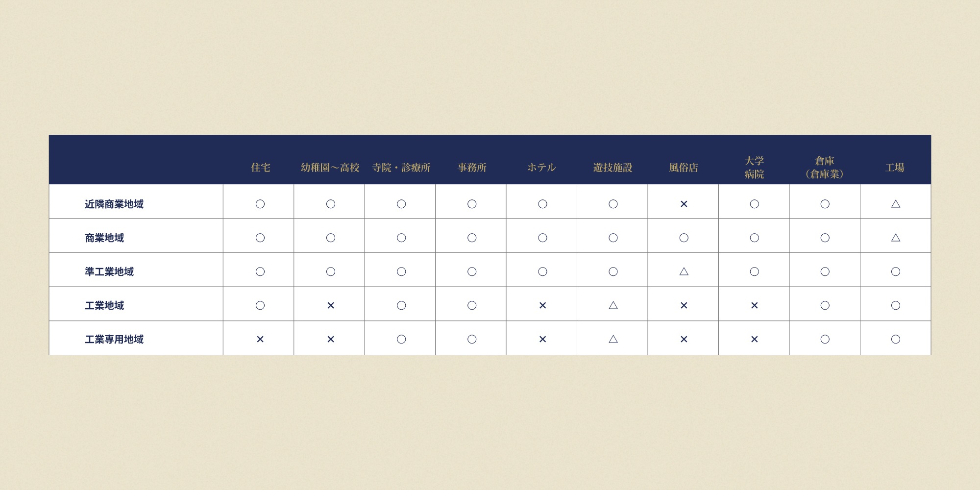Click the circle for 工業専用地域 under 倉庫
The width and height of the screenshot is (980, 490).
pos(825,339)
